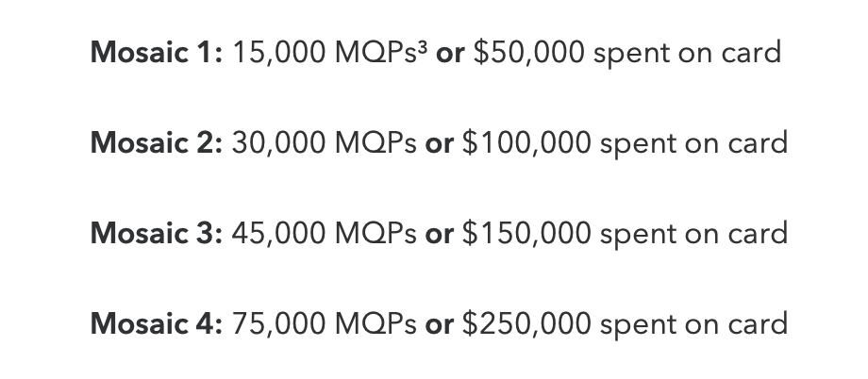
Task: Click "spent on card" after $100,000
Action: [x=694, y=144]
